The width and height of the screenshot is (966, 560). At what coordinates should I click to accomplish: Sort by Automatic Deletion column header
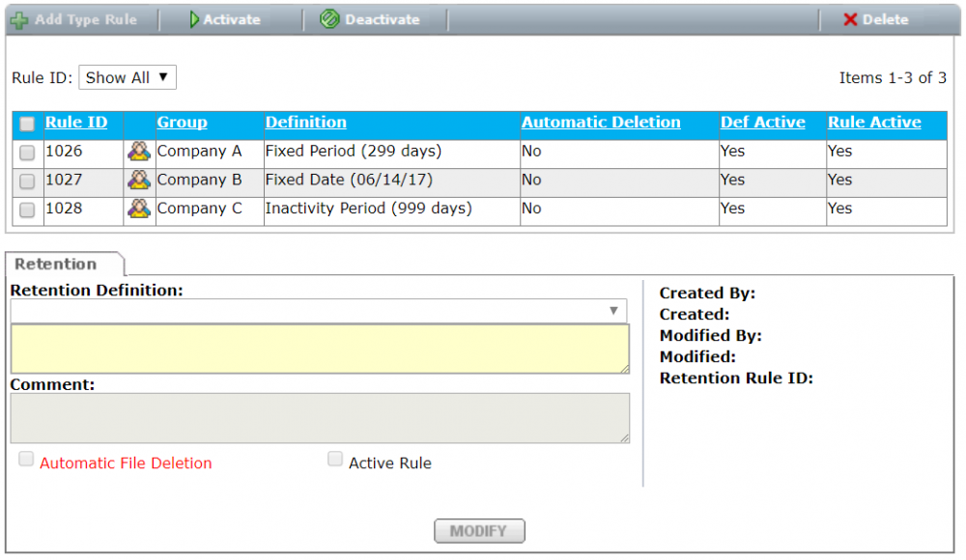click(601, 123)
